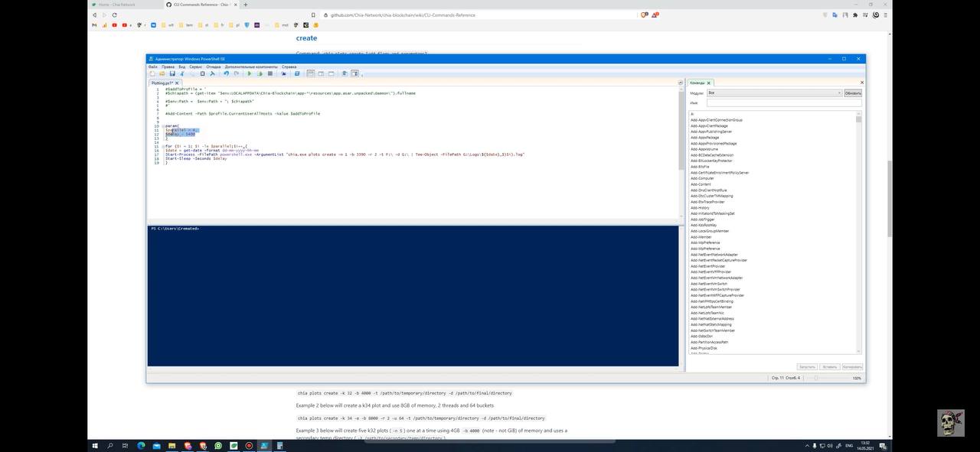Select Add-Member in commands list
The image size is (980, 452).
pyautogui.click(x=701, y=237)
